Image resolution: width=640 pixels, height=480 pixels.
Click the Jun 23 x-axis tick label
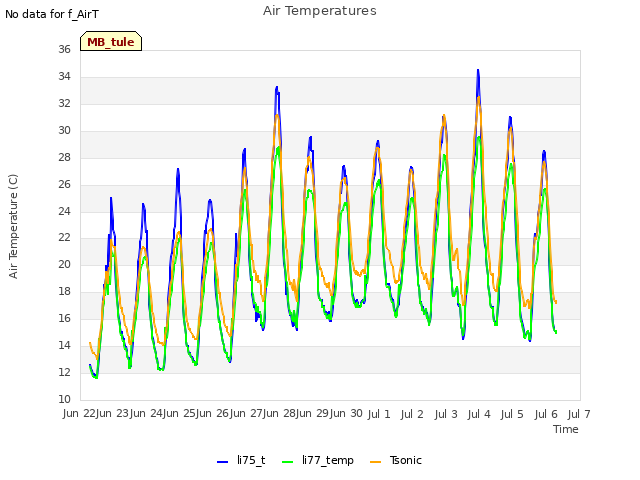click(112, 413)
